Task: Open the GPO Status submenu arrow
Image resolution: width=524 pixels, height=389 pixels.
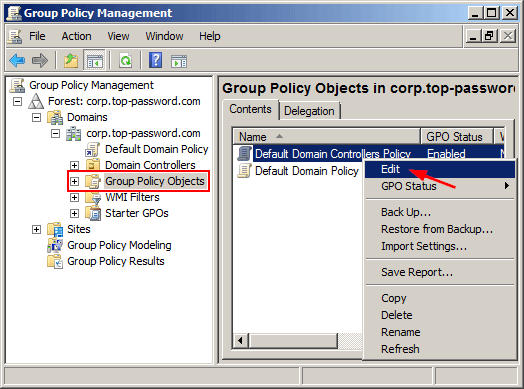Action: click(507, 185)
